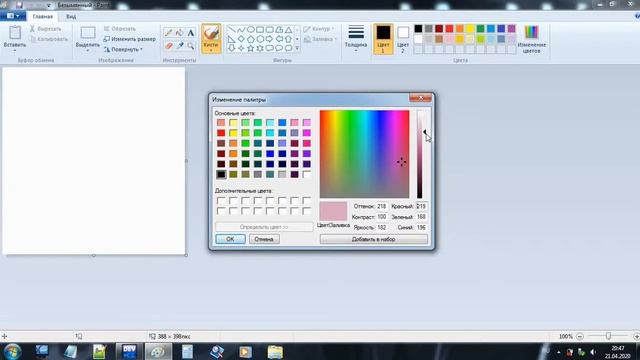
Task: Select the Magnifier tool
Action: pos(191,46)
